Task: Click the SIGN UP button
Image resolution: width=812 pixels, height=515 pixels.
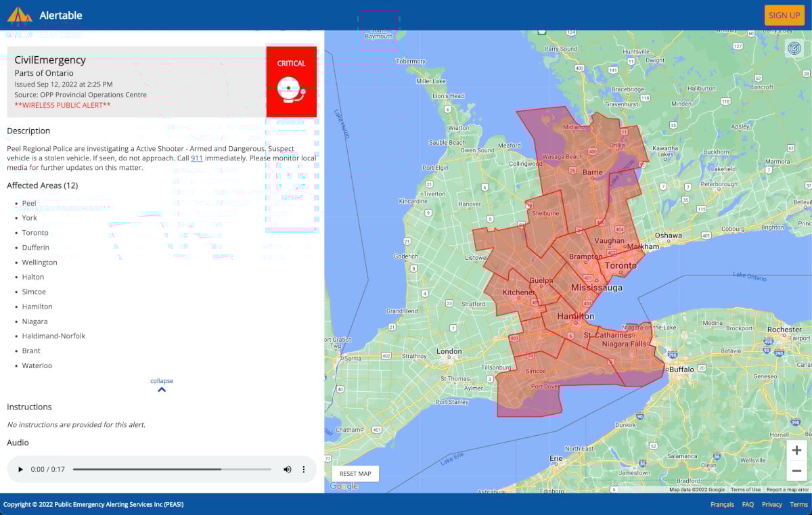Action: click(784, 15)
